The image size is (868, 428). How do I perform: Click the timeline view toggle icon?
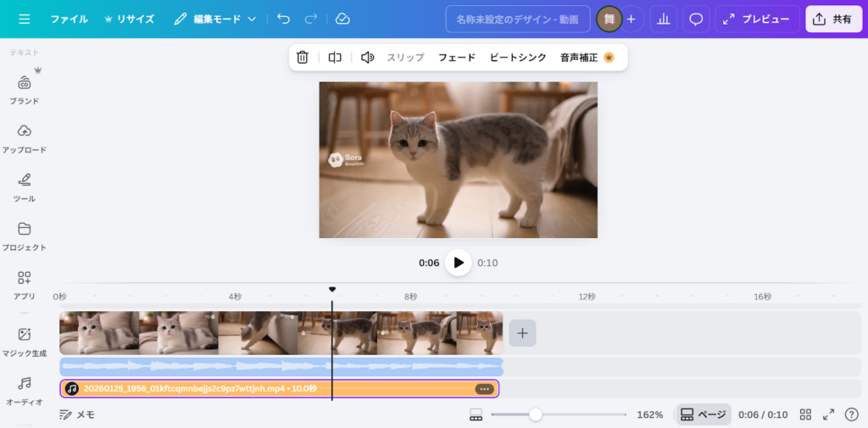[476, 414]
